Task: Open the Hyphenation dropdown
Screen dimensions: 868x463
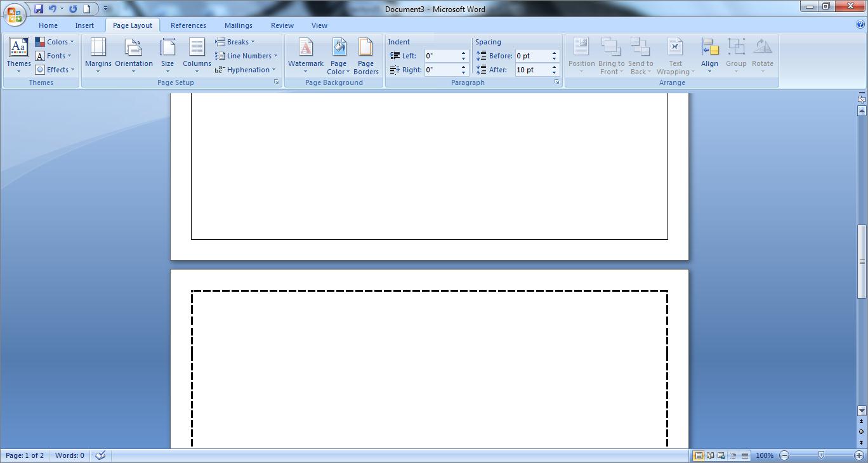Action: pyautogui.click(x=246, y=70)
